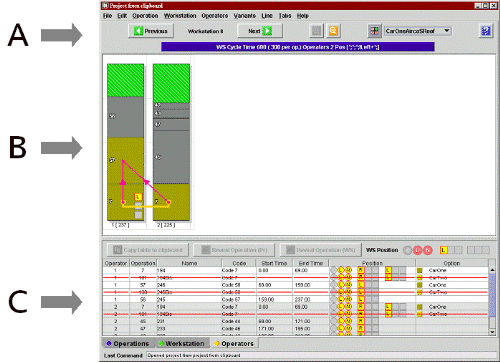Click the variant color grid icon
Viewport: 500px width, 362px height.
pyautogui.click(x=374, y=31)
